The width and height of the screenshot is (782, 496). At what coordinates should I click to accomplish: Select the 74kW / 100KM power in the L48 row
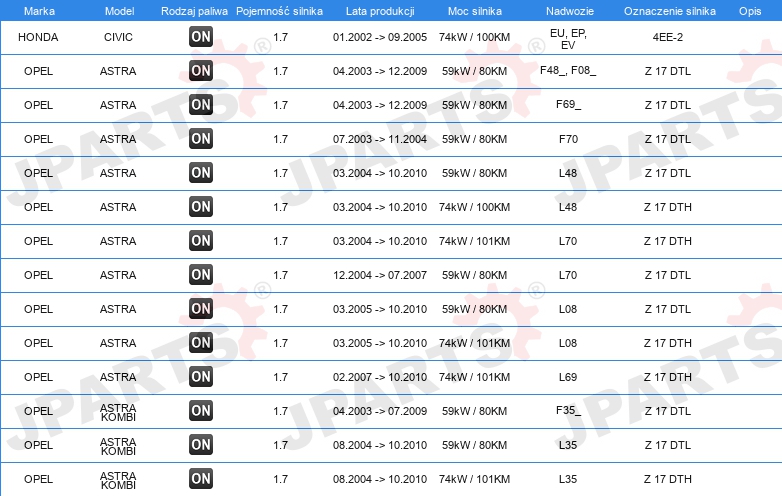(x=475, y=207)
